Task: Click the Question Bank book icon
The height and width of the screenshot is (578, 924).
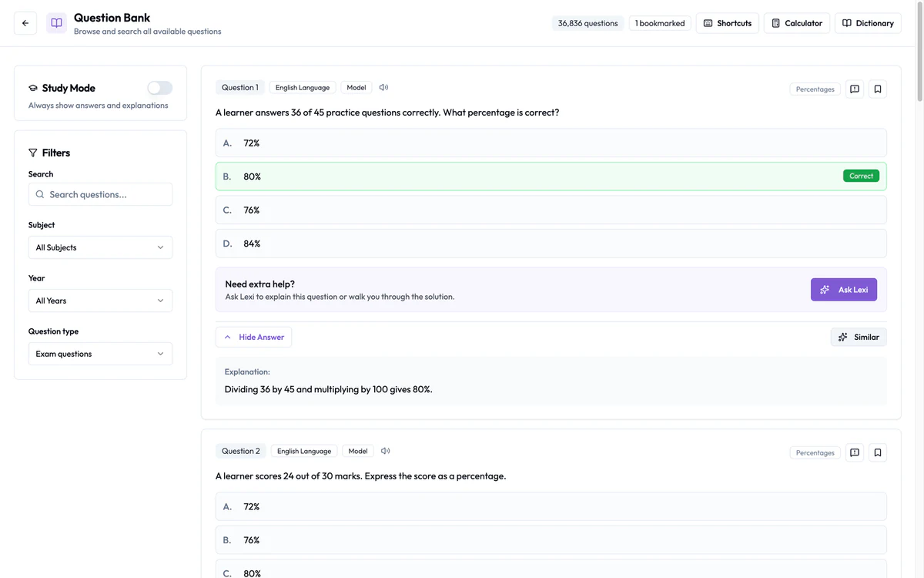Action: [56, 23]
